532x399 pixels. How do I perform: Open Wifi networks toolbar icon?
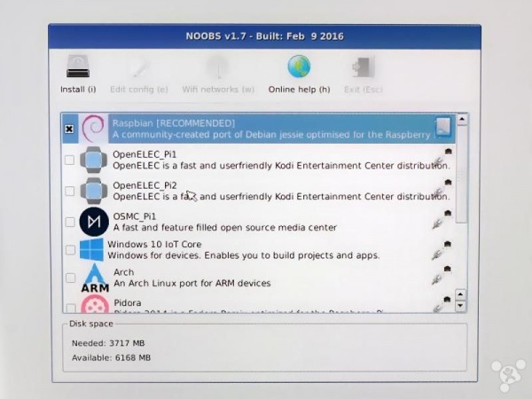(218, 67)
